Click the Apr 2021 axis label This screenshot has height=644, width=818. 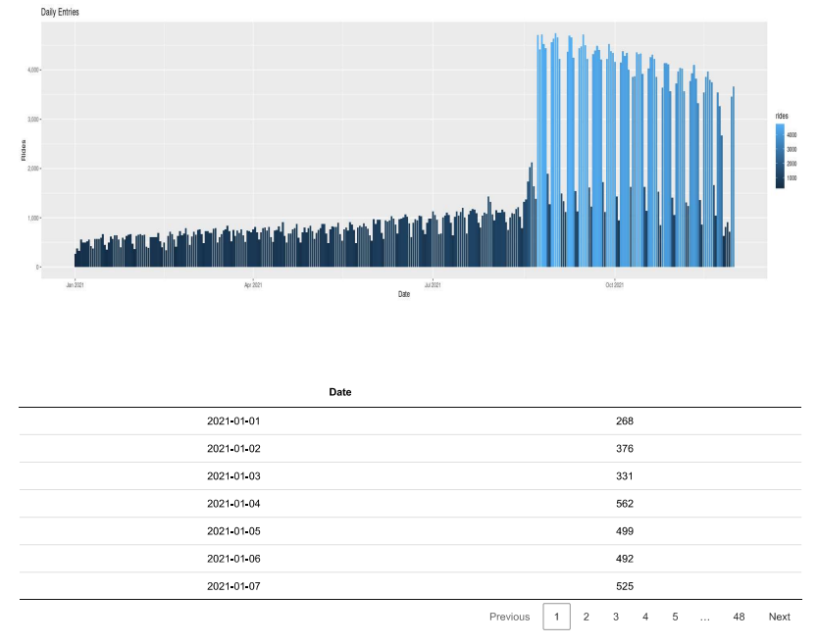(253, 285)
